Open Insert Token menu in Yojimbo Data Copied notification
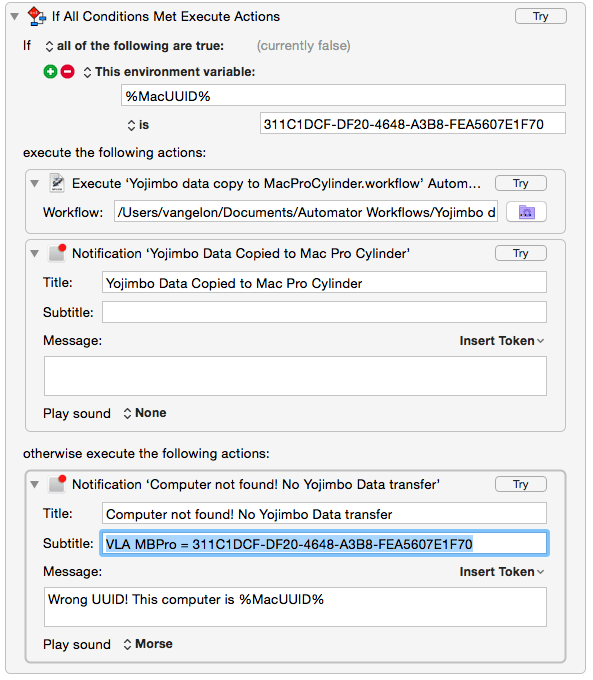Screen dimensions: 593x680 [502, 341]
